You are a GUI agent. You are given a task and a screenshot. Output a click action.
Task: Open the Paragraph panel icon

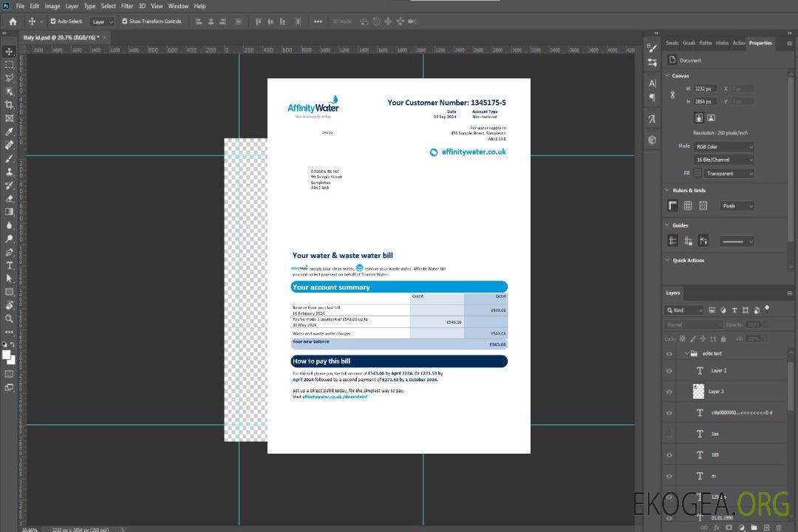pos(652,98)
